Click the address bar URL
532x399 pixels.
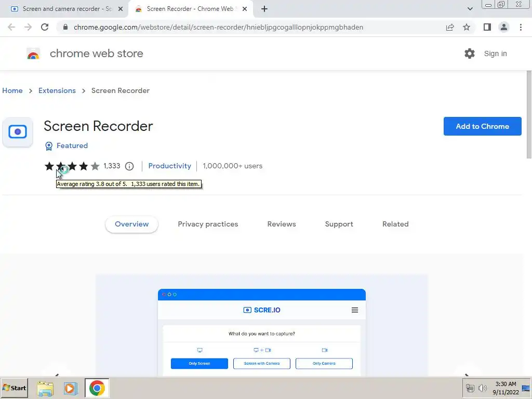218,27
